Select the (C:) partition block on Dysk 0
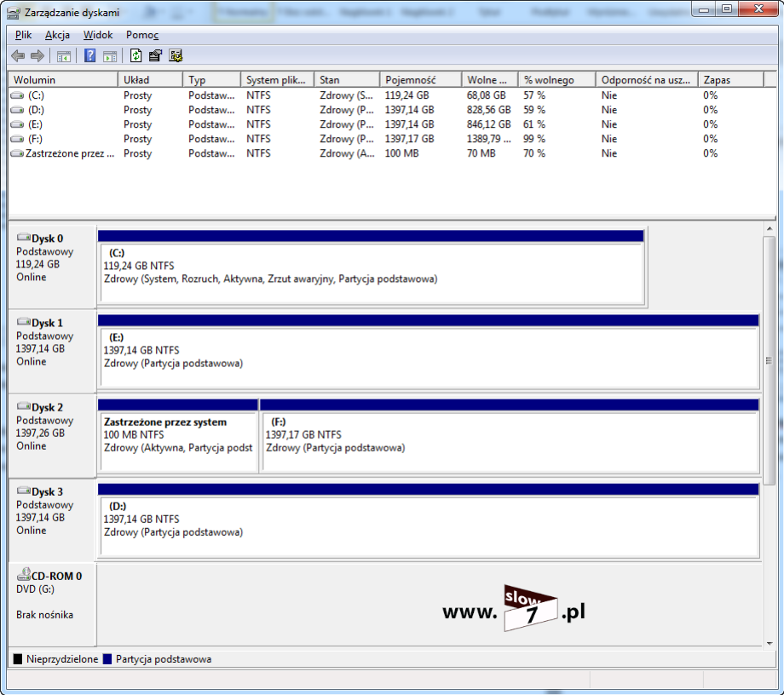784x695 pixels. pos(372,267)
